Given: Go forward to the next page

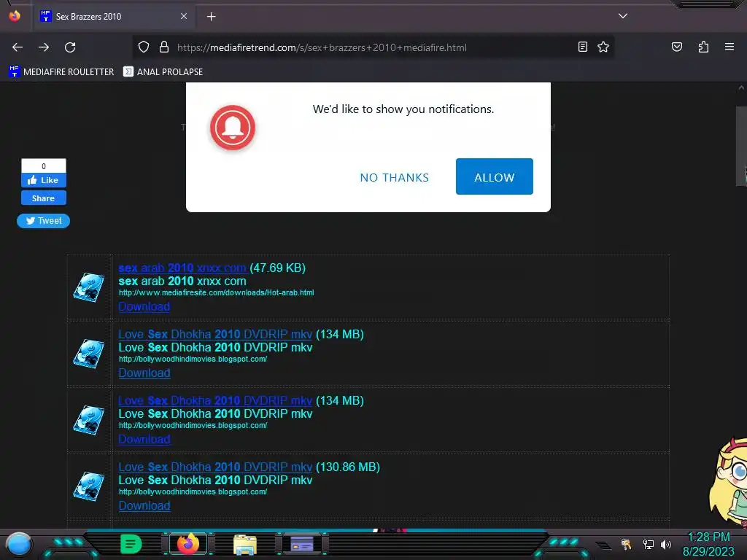Looking at the screenshot, I should [x=44, y=47].
